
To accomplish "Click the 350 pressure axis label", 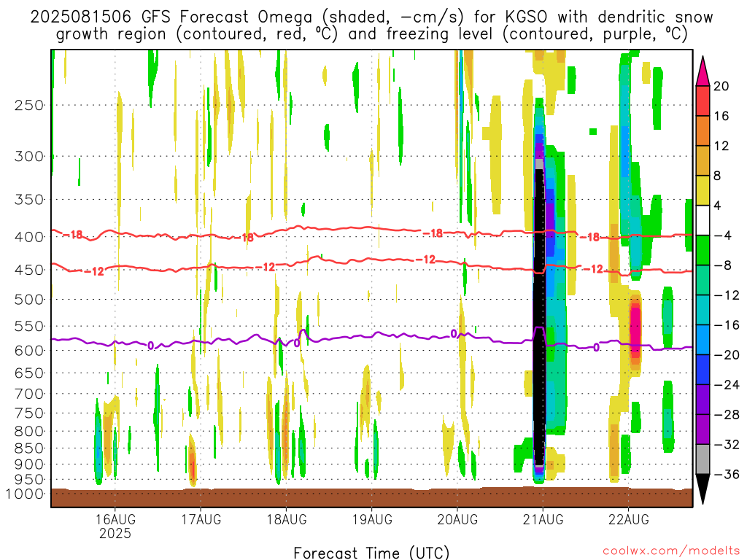I will pyautogui.click(x=28, y=200).
